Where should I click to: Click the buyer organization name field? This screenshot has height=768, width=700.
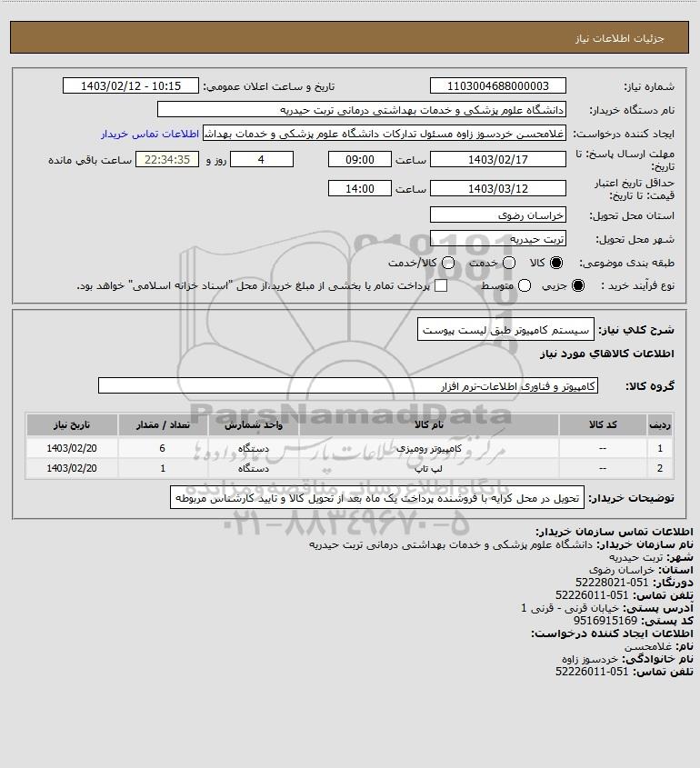362,110
